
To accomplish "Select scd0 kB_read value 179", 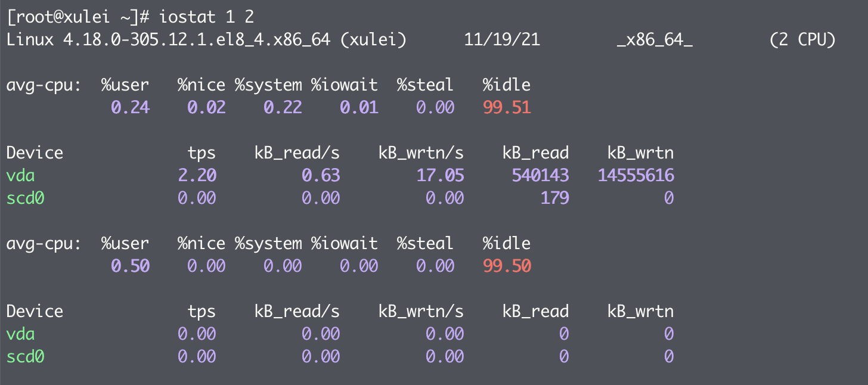I will point(554,198).
